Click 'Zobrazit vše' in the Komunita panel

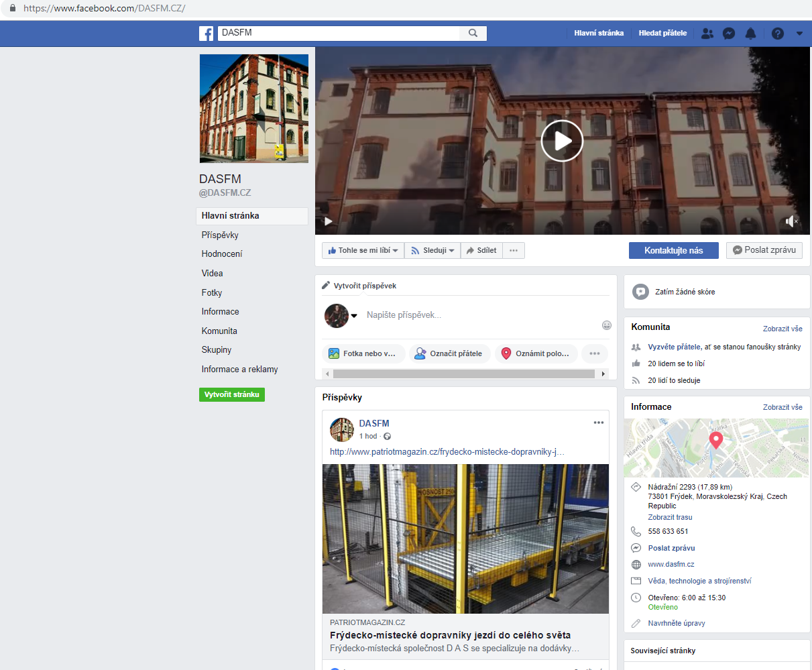pyautogui.click(x=782, y=329)
